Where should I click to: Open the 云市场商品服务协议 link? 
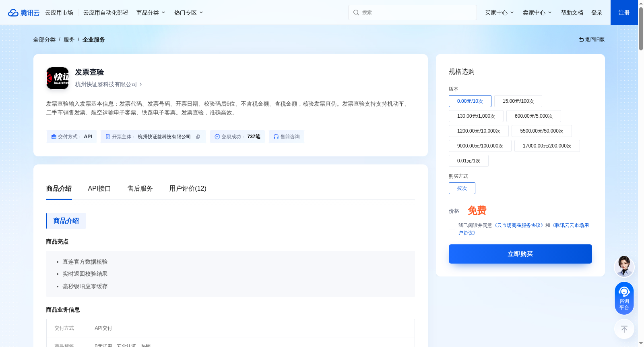click(519, 225)
